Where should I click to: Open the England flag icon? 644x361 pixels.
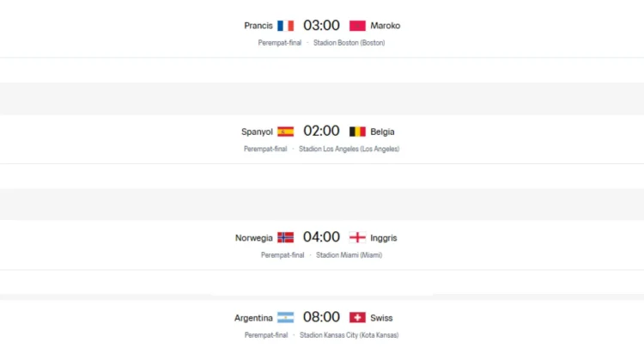tap(357, 237)
